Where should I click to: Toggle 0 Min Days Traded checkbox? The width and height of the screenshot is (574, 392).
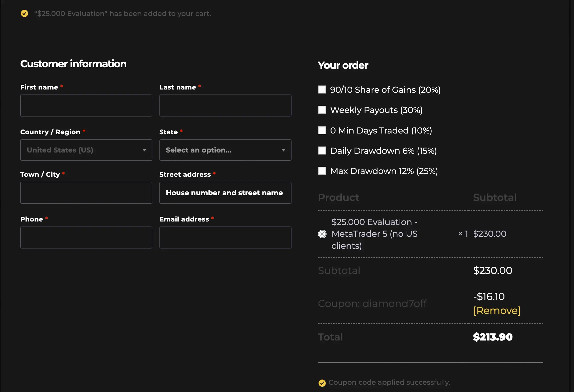322,130
